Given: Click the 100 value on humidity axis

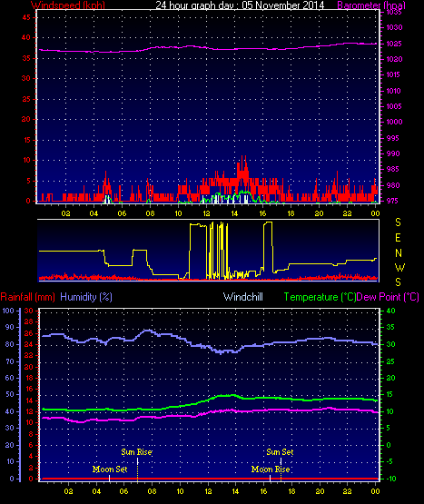Looking at the screenshot, I should (x=8, y=311).
